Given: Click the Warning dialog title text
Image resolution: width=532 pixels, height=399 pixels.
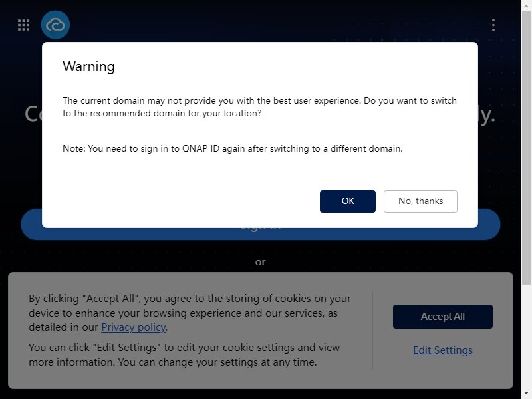Looking at the screenshot, I should (88, 67).
